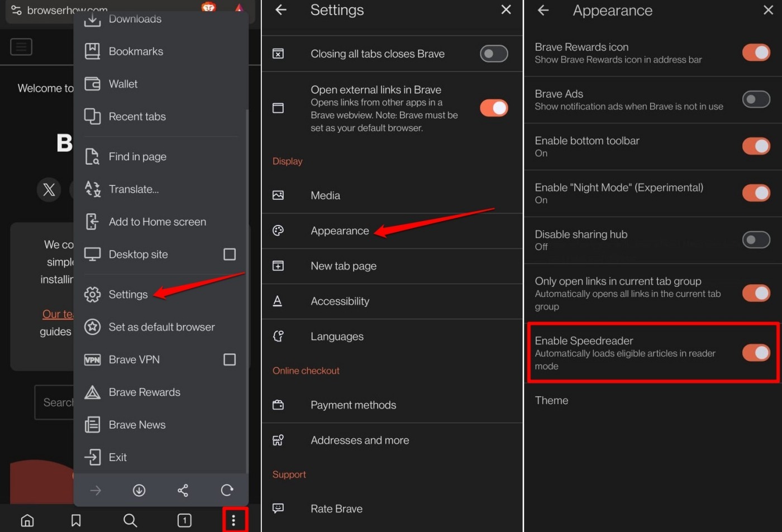
Task: Tap the Languages icon
Action: 278,336
